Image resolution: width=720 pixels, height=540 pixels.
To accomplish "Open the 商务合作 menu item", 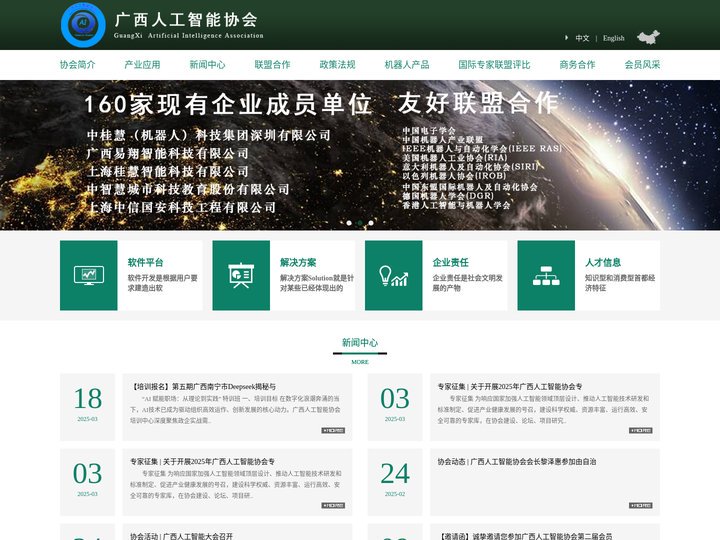I will (x=577, y=65).
